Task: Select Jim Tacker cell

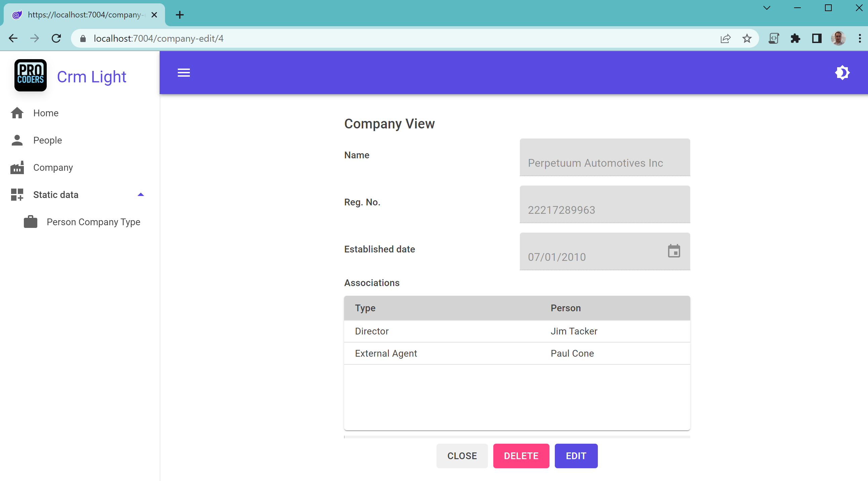Action: coord(574,331)
